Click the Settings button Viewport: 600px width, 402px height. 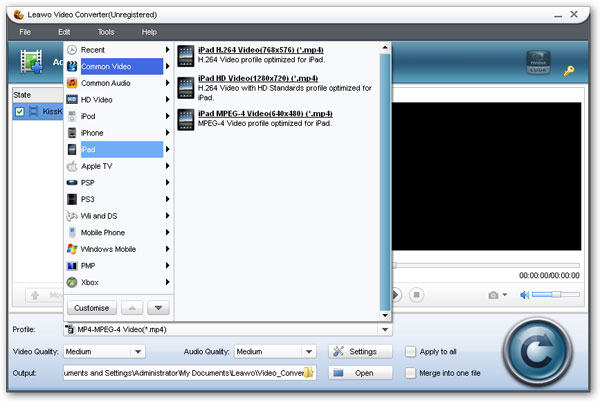click(360, 352)
